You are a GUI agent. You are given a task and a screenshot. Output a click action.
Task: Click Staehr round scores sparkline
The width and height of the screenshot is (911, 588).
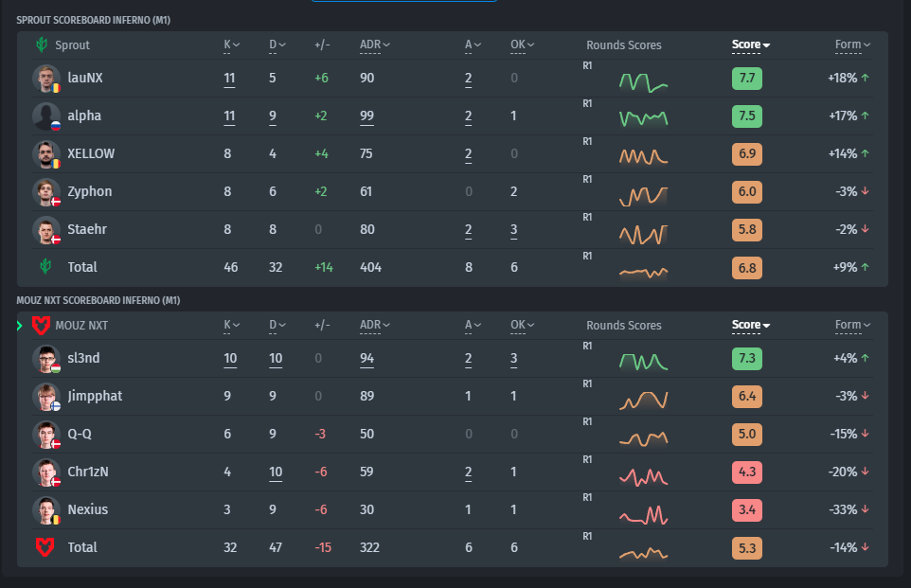644,234
